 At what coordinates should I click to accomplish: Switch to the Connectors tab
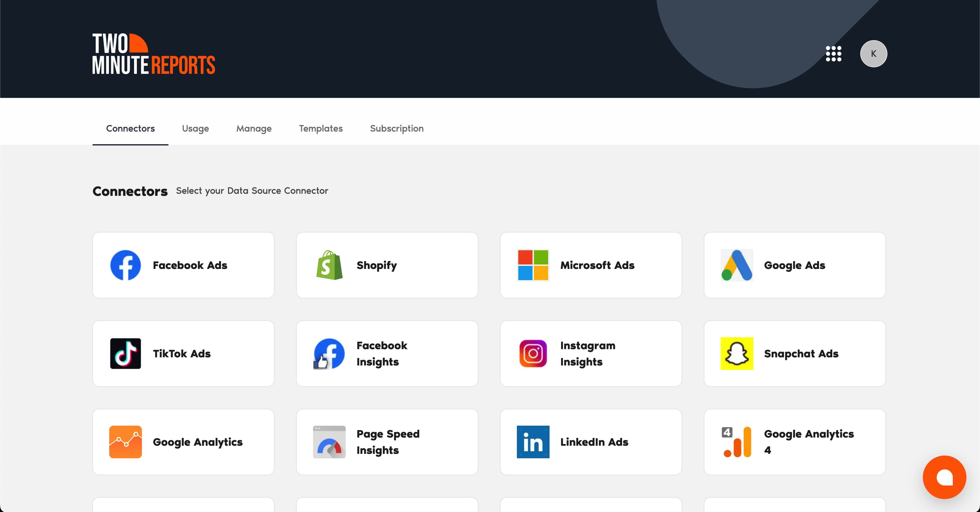click(130, 129)
